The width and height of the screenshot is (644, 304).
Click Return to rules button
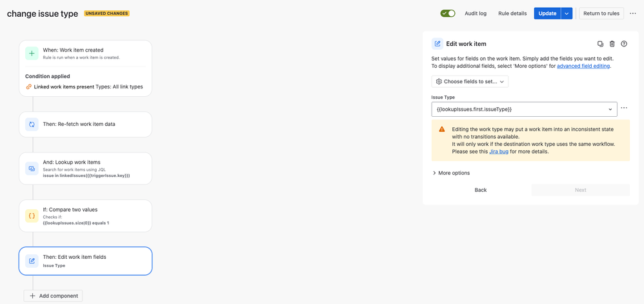(601, 14)
